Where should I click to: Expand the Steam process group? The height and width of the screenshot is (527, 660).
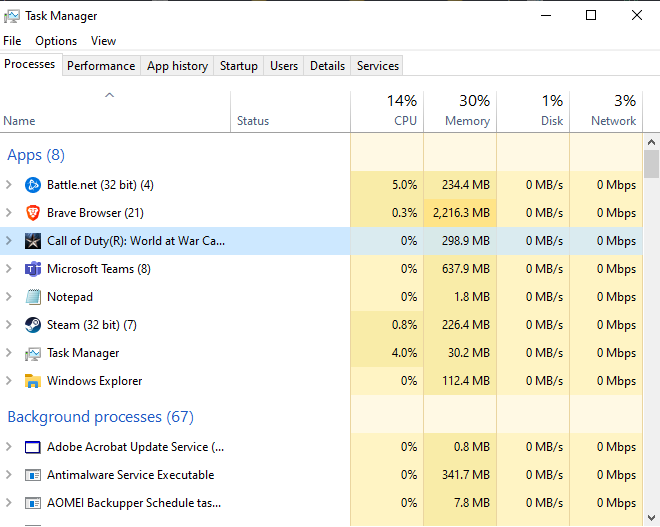9,325
